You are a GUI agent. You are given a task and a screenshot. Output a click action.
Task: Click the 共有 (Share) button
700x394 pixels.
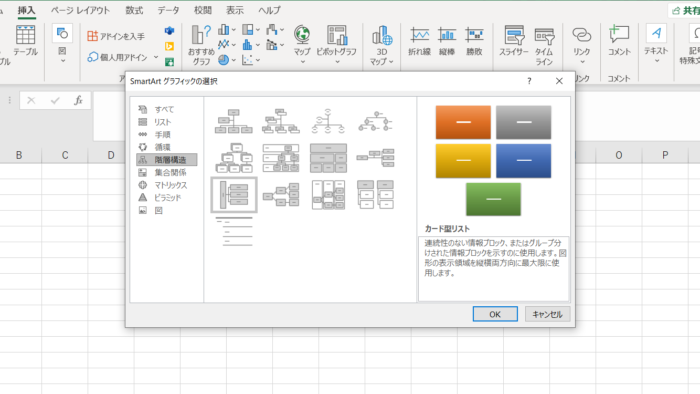[x=685, y=10]
